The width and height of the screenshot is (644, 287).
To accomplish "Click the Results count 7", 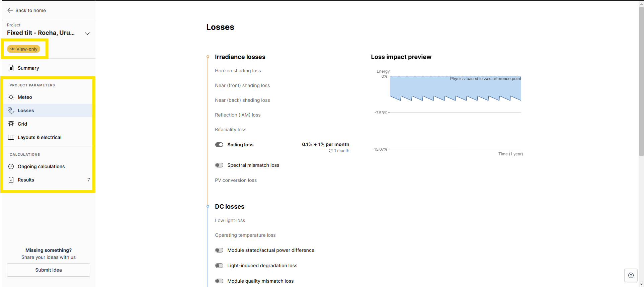I will tap(89, 180).
